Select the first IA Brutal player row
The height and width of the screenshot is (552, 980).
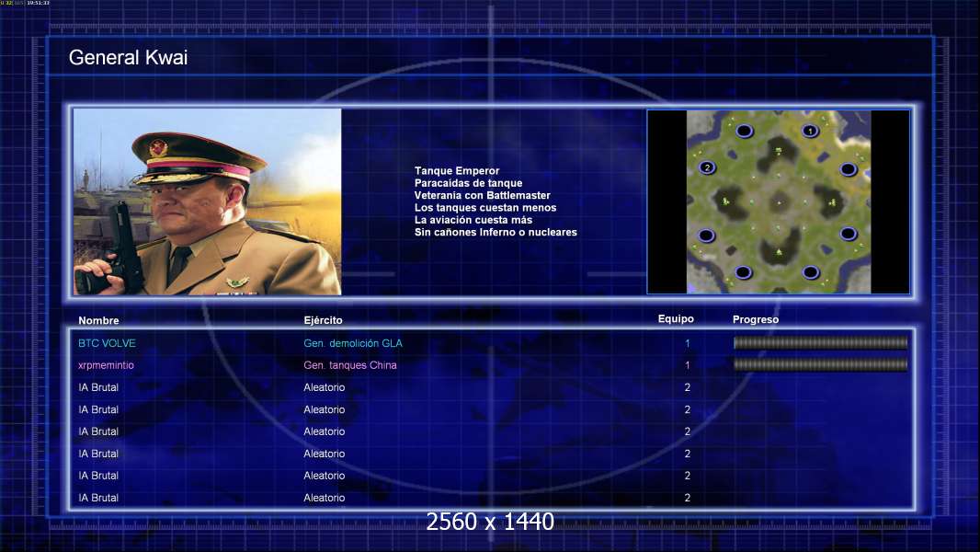tap(491, 387)
